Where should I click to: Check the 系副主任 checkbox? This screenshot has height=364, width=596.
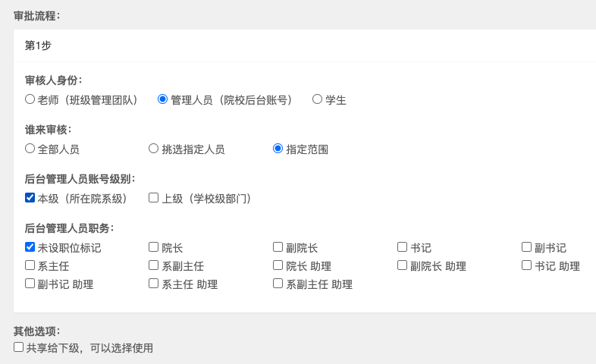click(x=154, y=265)
